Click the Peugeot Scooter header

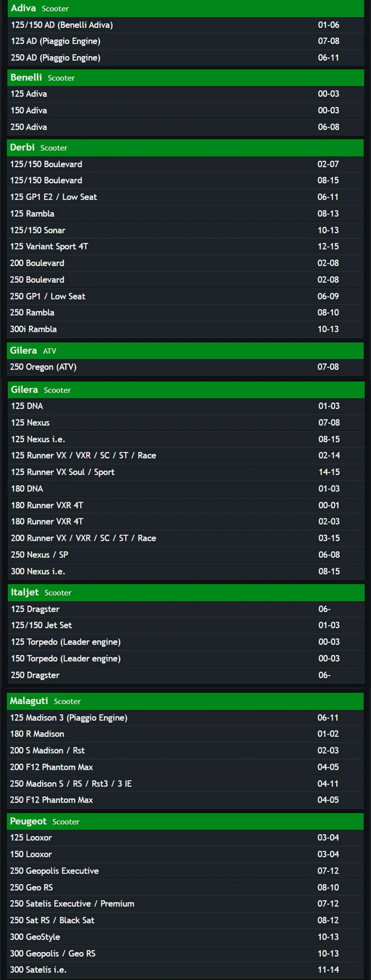tap(185, 821)
